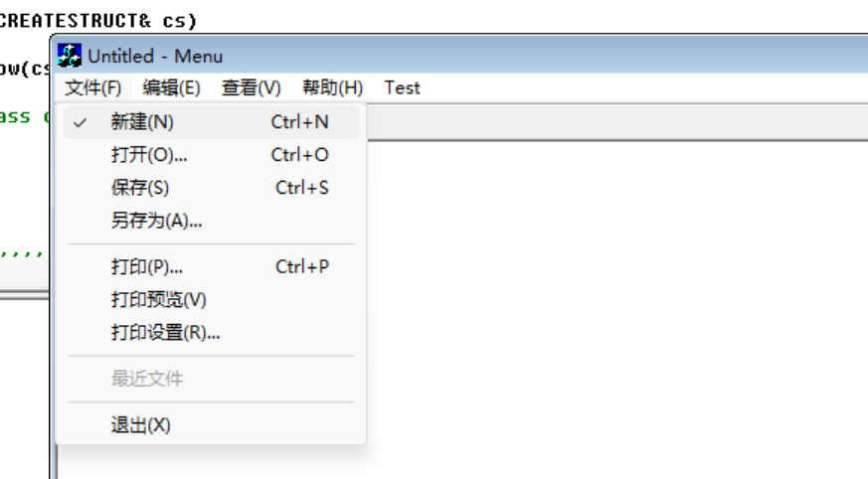This screenshot has width=868, height=479.
Task: Select the Test menu bar item
Action: point(403,87)
